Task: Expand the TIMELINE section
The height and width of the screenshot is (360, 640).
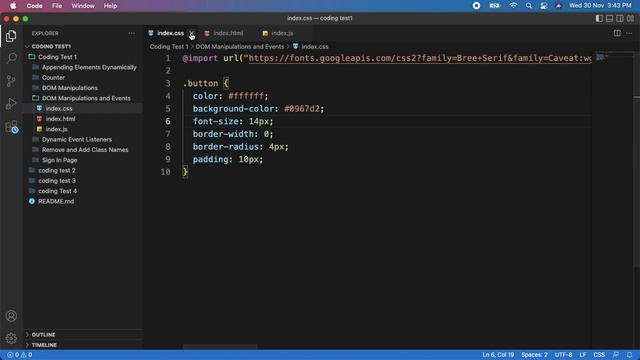Action: 83,345
